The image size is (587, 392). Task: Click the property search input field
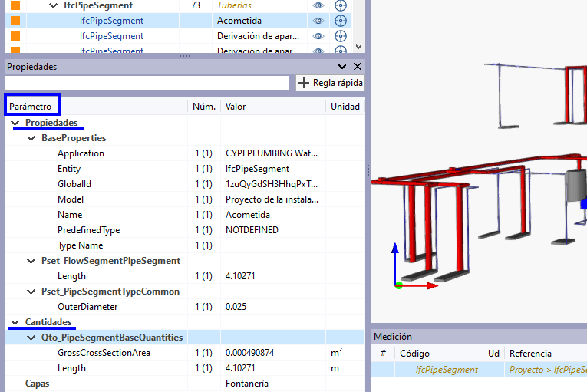[147, 83]
